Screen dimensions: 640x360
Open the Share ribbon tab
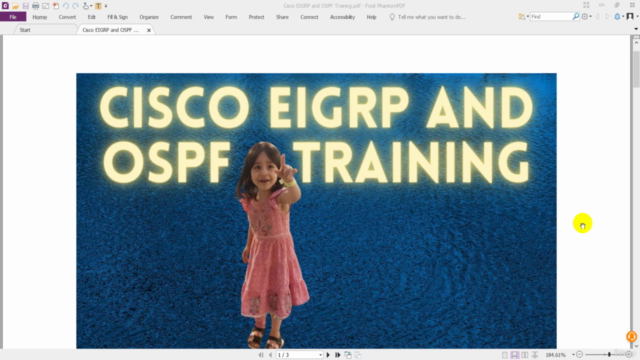pos(282,17)
